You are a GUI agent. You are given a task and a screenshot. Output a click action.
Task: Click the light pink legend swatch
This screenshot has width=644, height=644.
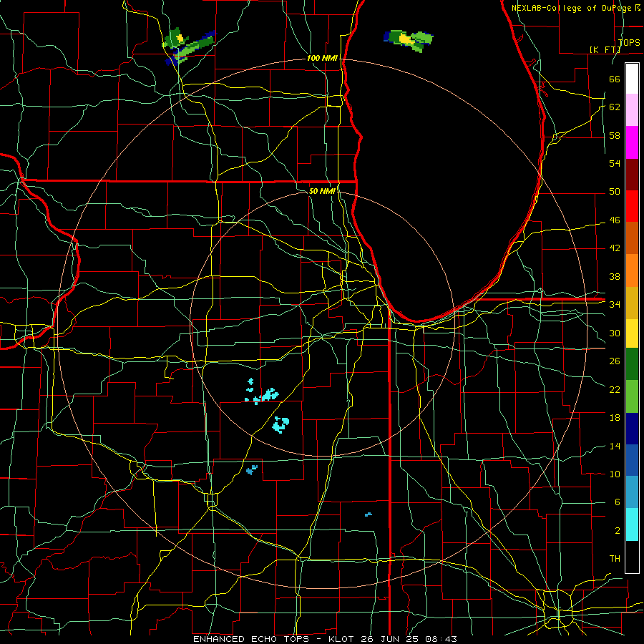(x=632, y=109)
